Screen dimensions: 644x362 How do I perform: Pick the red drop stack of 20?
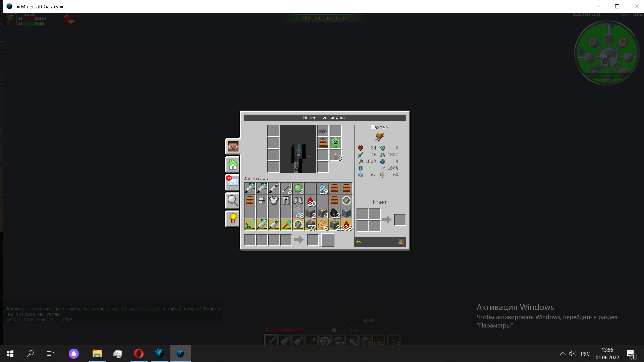coord(310,200)
